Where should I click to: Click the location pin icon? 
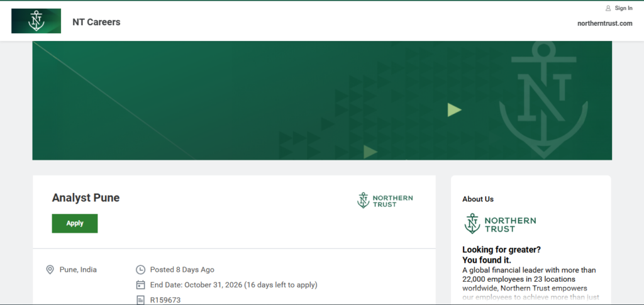50,270
